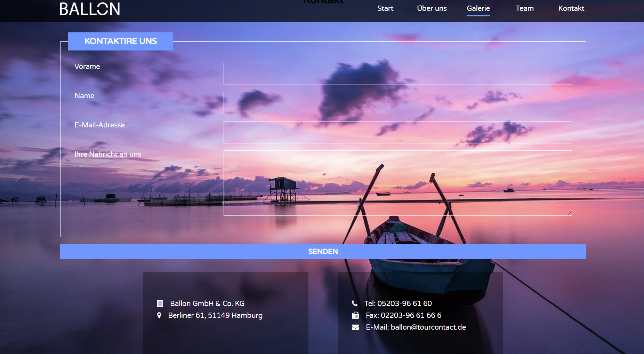Screen dimensions: 644x354
Task: Go to the Über uns page
Action: click(432, 8)
